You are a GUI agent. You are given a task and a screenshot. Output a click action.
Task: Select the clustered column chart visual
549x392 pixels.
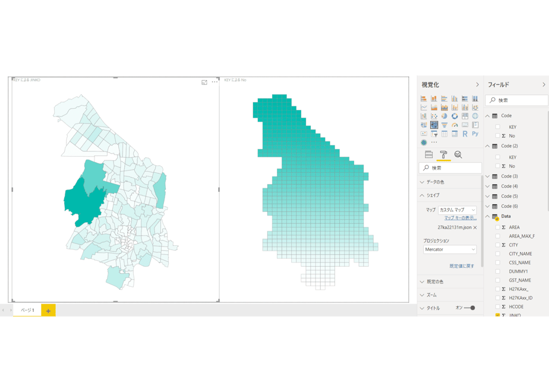pyautogui.click(x=455, y=99)
